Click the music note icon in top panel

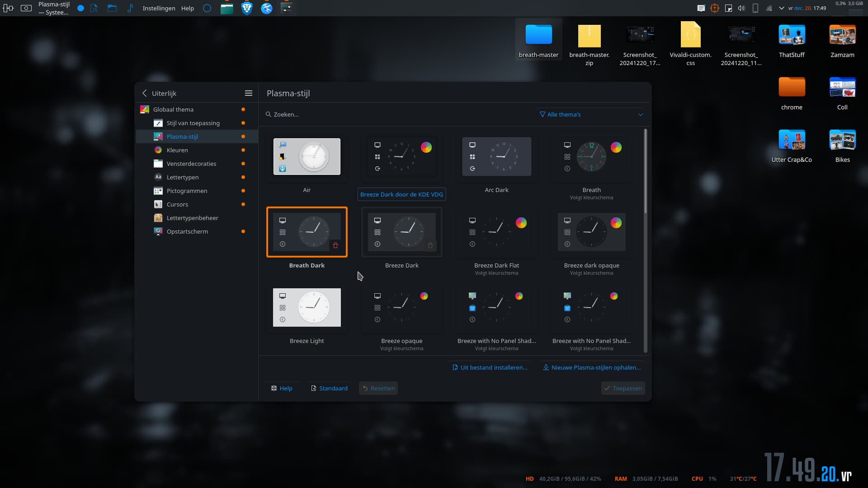pos(130,8)
